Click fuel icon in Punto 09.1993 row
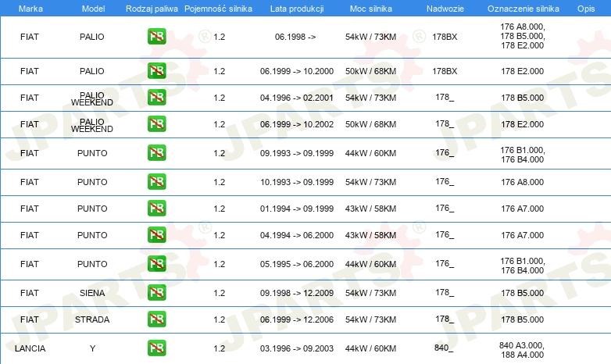 (x=156, y=153)
